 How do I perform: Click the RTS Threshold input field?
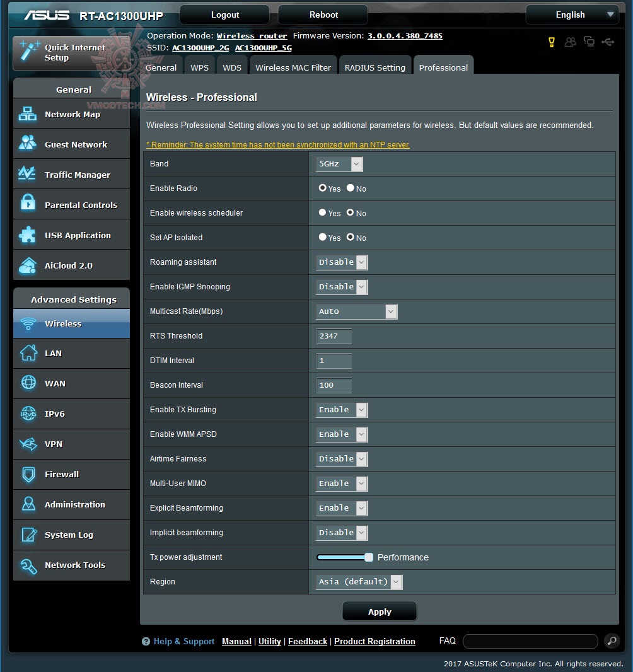tap(334, 336)
